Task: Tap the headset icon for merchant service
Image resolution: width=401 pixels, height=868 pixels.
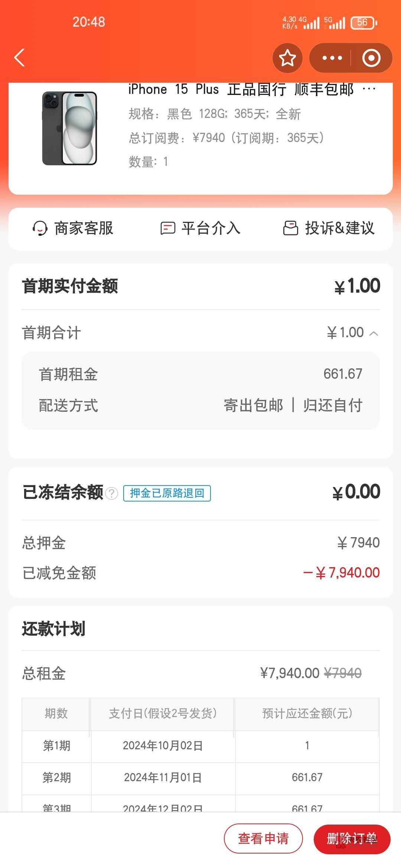Action: pos(40,228)
